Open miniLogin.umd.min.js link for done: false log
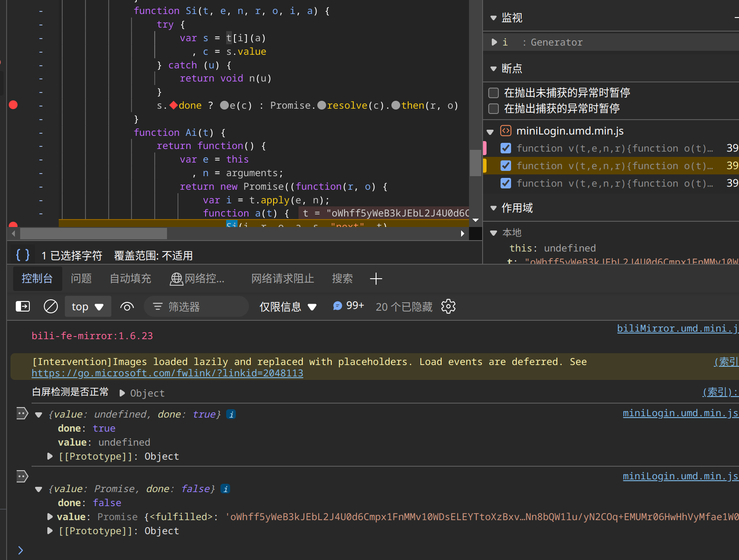This screenshot has width=739, height=560. point(681,476)
